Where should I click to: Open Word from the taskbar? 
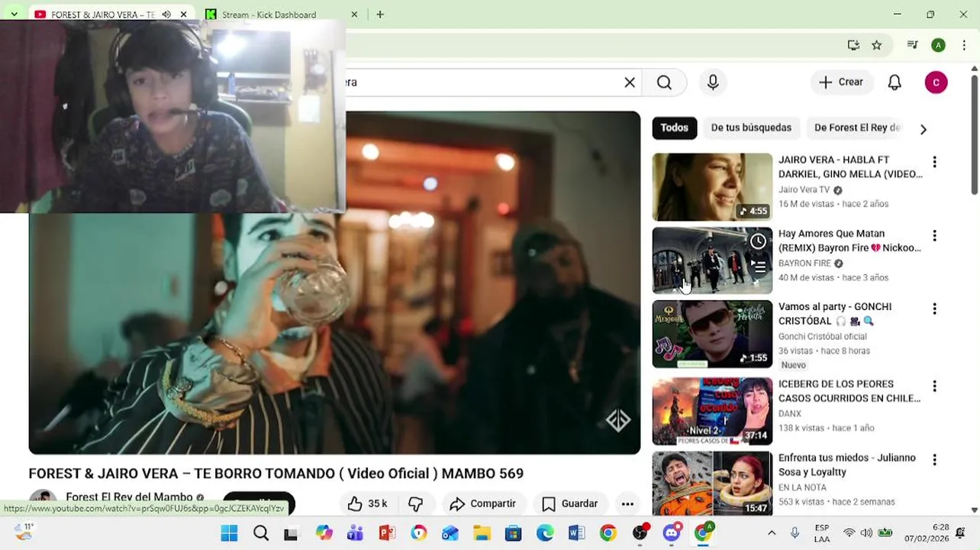tap(576, 533)
